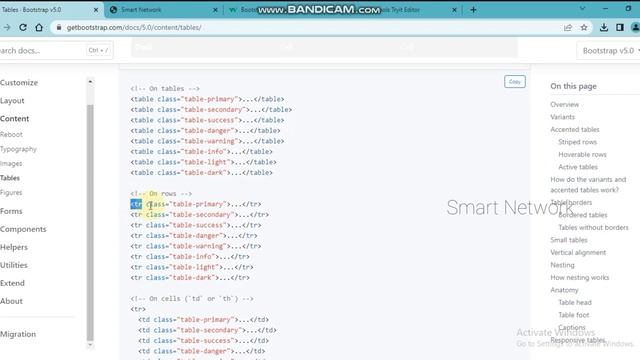Open the Reboot docs page
Image resolution: width=640 pixels, height=360 pixels.
tap(11, 134)
